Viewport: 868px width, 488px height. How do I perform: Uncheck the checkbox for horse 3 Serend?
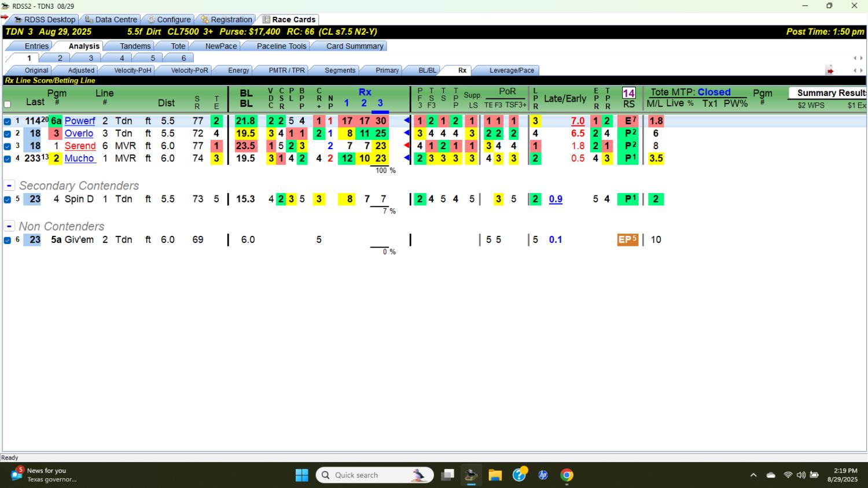pyautogui.click(x=8, y=146)
